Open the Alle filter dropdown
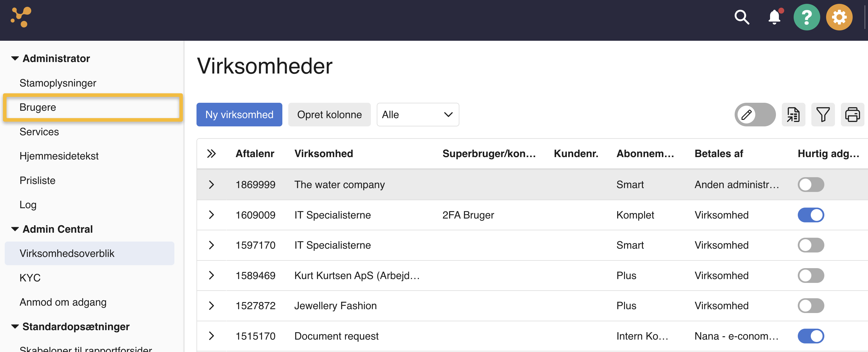 417,115
